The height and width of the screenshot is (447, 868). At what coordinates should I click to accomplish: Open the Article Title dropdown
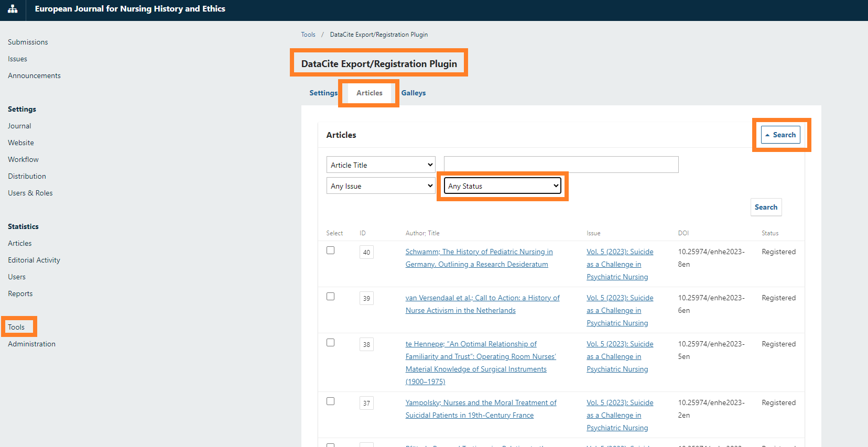381,165
